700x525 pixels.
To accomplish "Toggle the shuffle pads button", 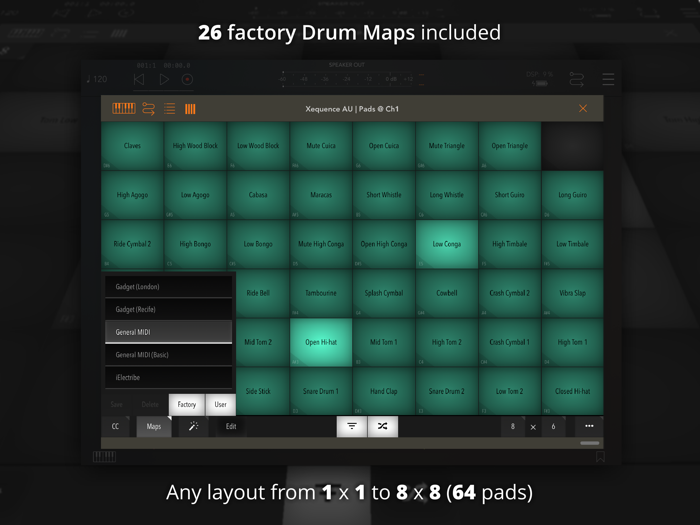I will click(x=383, y=426).
